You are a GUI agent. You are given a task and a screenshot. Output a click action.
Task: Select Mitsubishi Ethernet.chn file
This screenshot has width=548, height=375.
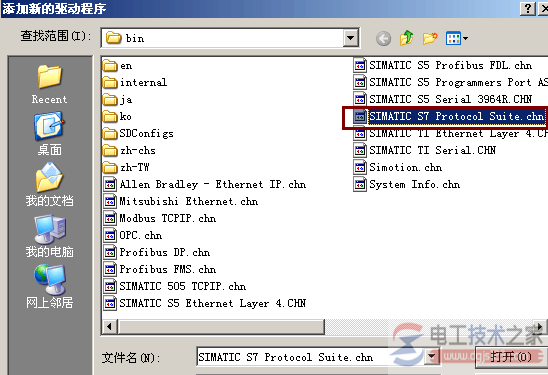(x=181, y=201)
